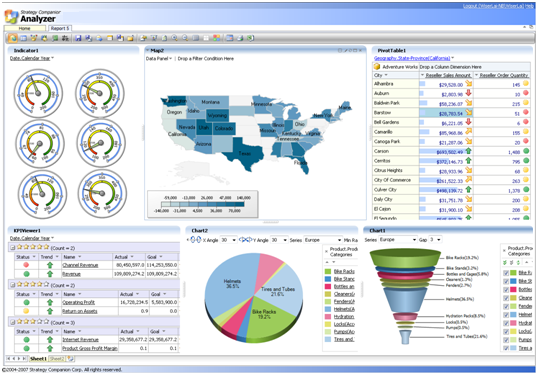
Task: Click the first sheet navigation arrow
Action: (x=8, y=359)
